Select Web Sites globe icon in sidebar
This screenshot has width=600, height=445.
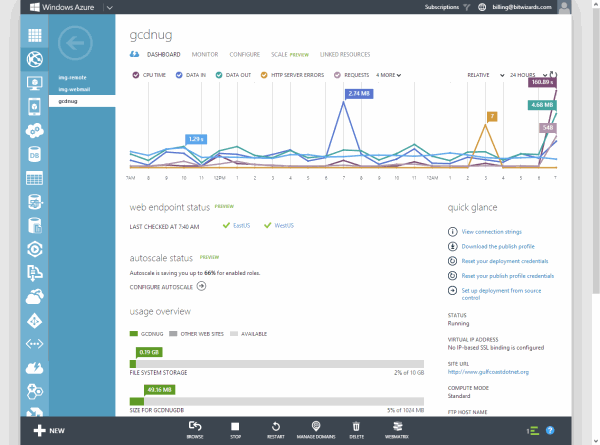click(34, 59)
